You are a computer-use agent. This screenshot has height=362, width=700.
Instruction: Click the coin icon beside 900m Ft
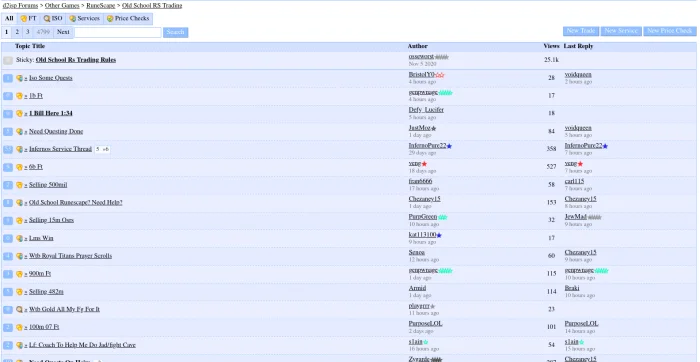(19, 274)
